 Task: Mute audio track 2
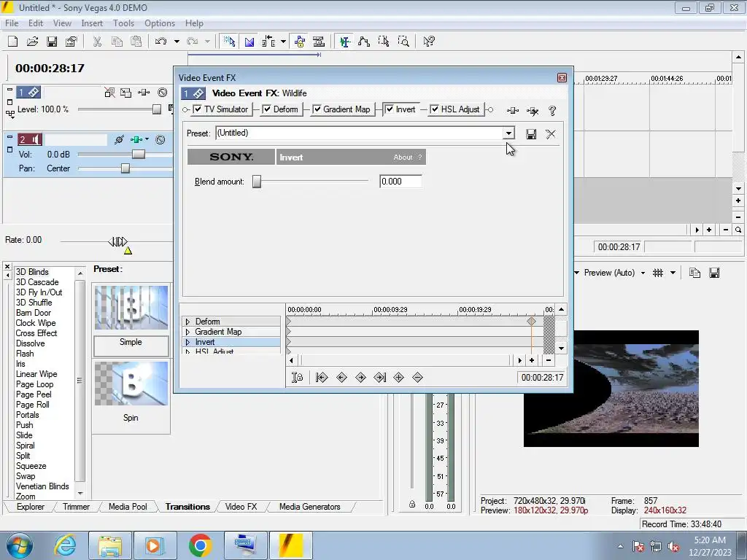(x=160, y=139)
